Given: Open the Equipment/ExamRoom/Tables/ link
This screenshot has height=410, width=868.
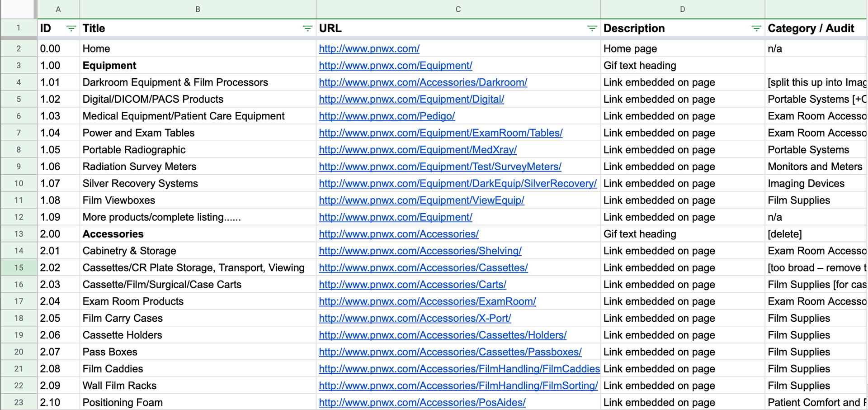Looking at the screenshot, I should click(x=440, y=133).
